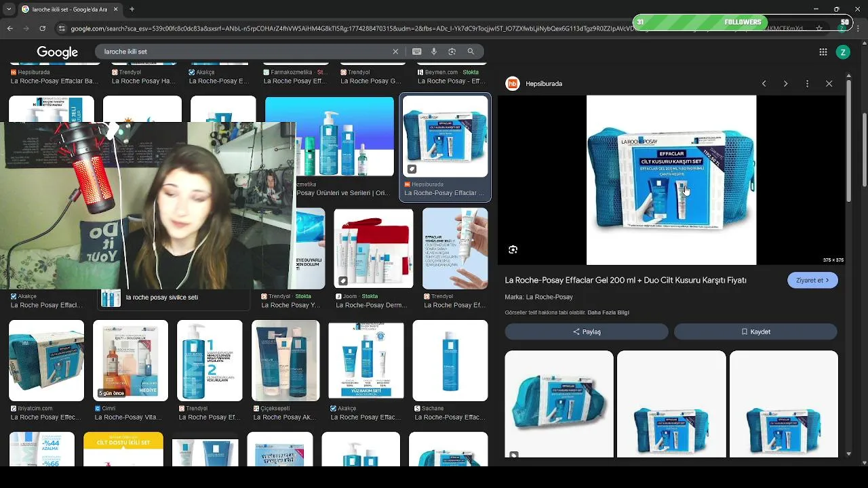Open related image below Kaydet button

784,404
